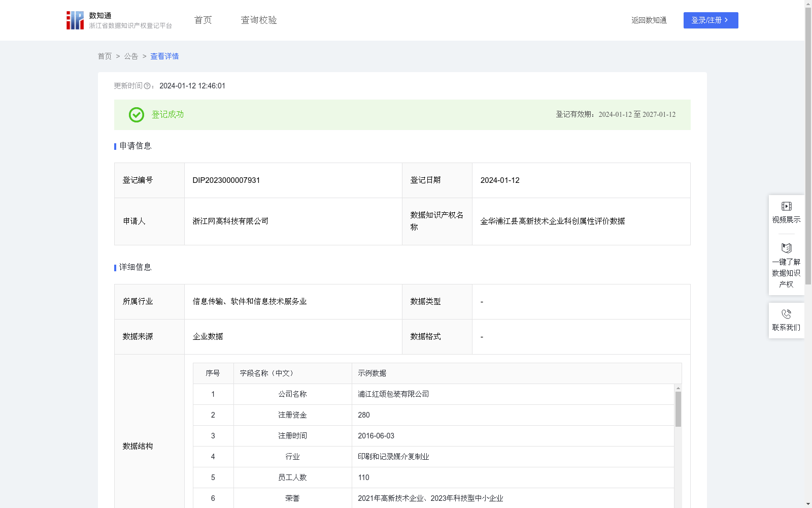This screenshot has height=508, width=812.
Task: Open the 查询校验 navigation item
Action: point(259,20)
